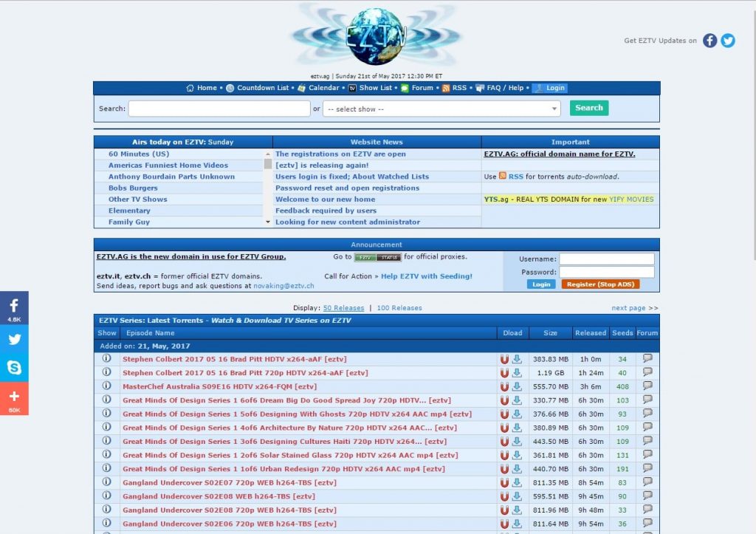Open the select show dropdown
This screenshot has width=756, height=534.
click(x=441, y=109)
